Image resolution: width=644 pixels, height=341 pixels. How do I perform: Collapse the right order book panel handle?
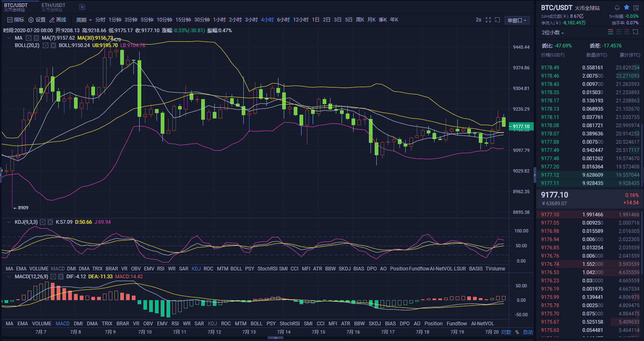pos(535,175)
